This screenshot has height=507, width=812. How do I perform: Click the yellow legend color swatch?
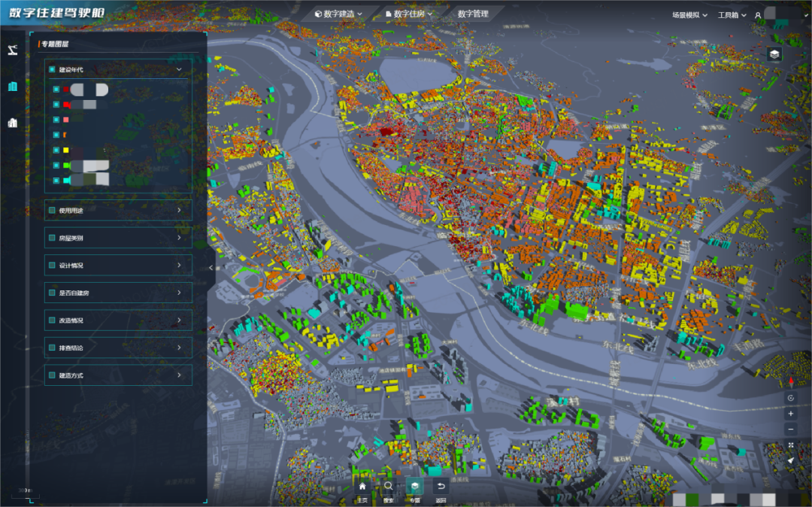66,150
